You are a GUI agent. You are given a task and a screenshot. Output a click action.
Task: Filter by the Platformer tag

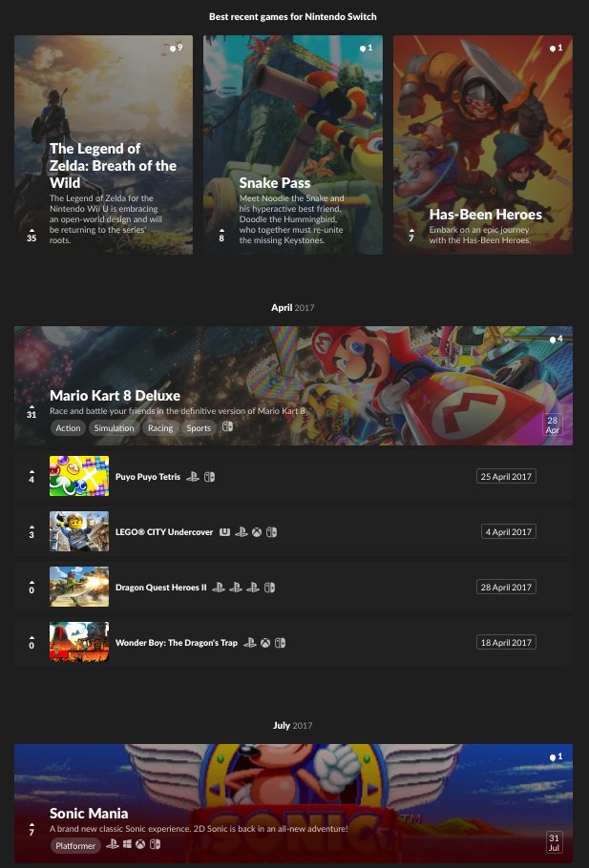pyautogui.click(x=75, y=846)
